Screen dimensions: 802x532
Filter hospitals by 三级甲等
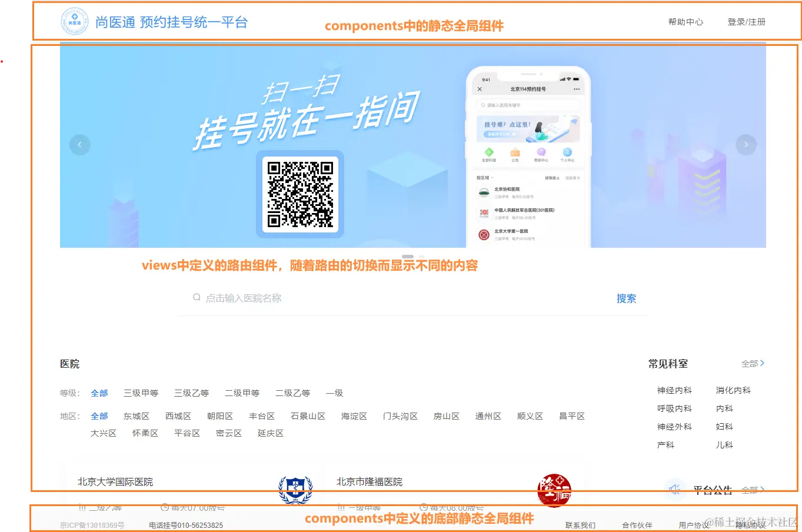pos(141,393)
